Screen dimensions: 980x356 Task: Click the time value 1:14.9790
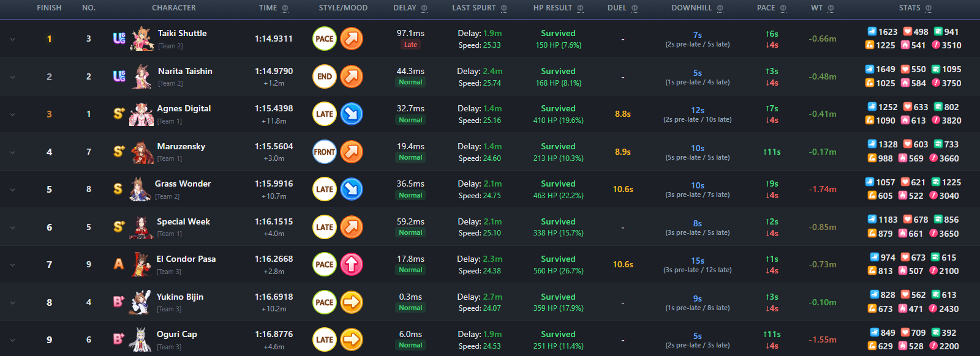(274, 71)
